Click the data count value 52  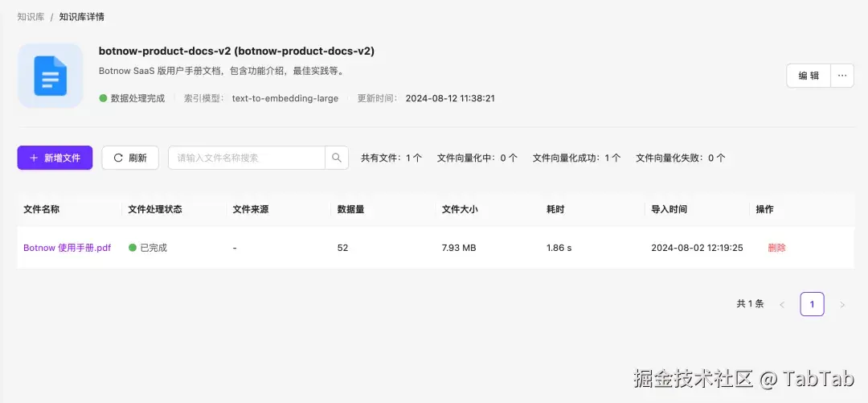click(342, 248)
